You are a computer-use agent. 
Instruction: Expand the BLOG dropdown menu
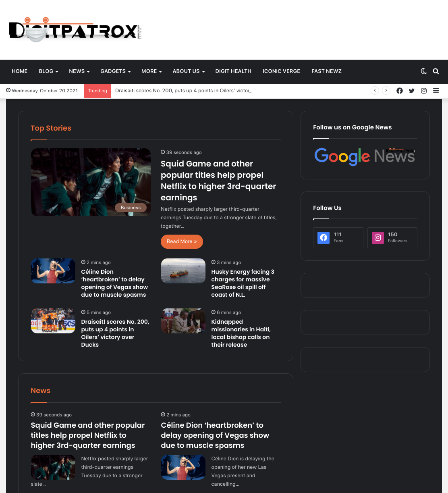click(49, 71)
